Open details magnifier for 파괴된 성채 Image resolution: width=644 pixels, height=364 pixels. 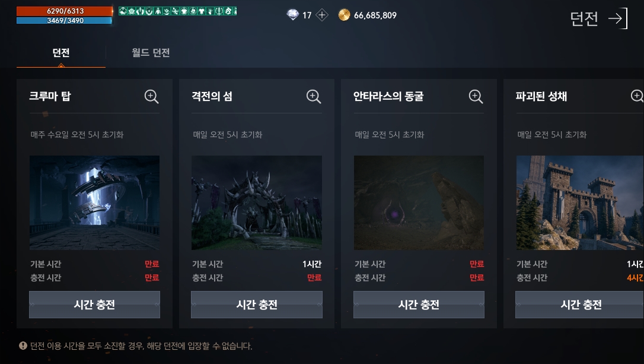click(x=637, y=96)
